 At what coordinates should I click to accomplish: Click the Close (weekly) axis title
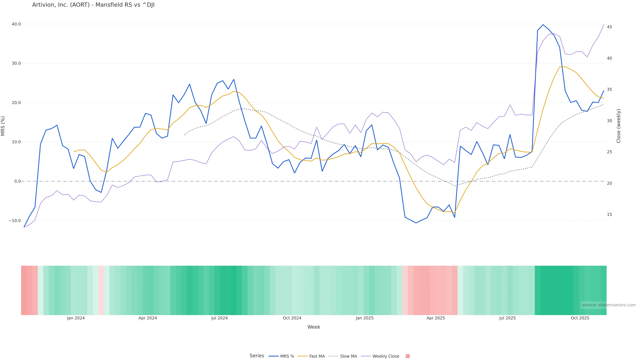pos(619,126)
